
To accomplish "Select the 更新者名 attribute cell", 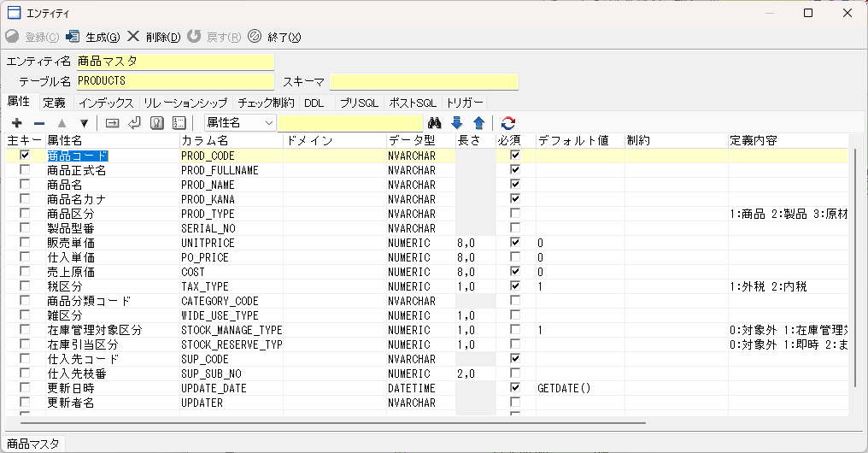I will tap(113, 403).
